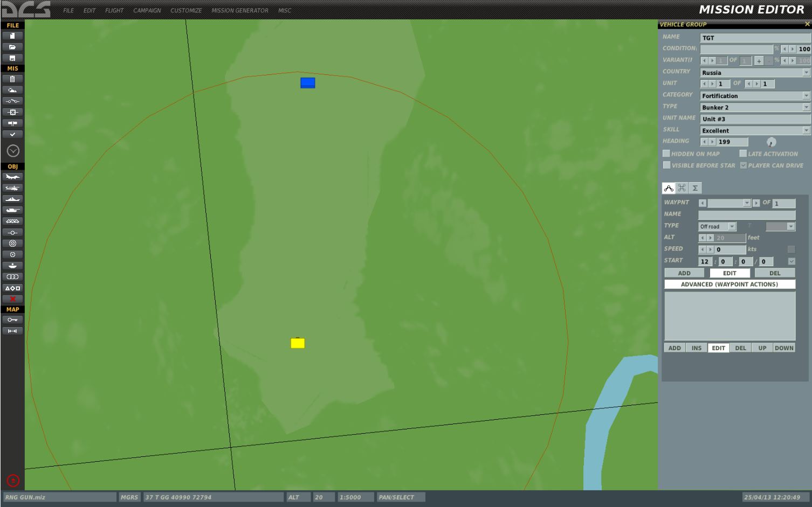The width and height of the screenshot is (812, 507).
Task: Click the new mission file icon
Action: (12, 36)
